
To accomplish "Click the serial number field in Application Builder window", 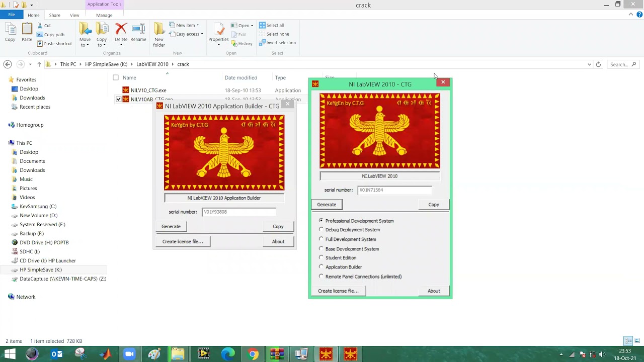I will 239,212.
